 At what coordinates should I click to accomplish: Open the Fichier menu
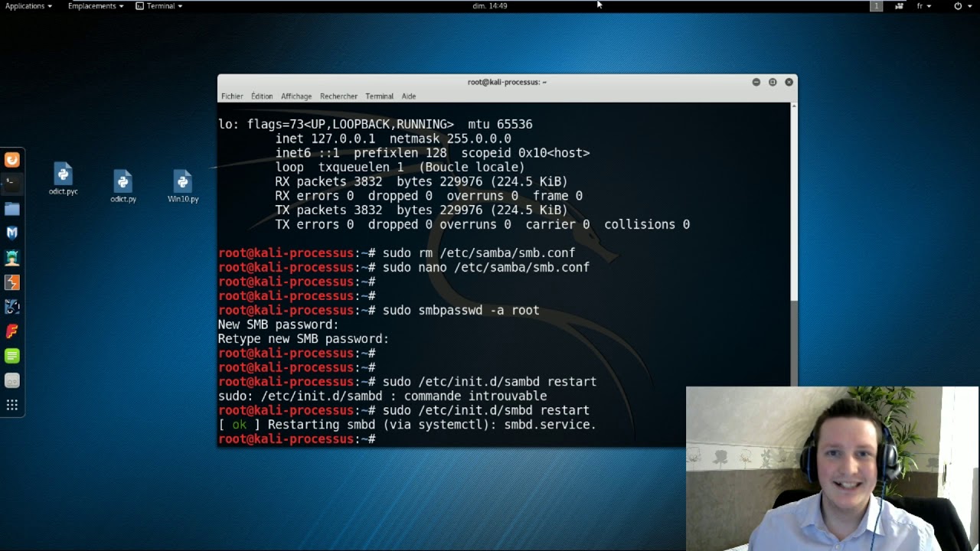tap(232, 96)
